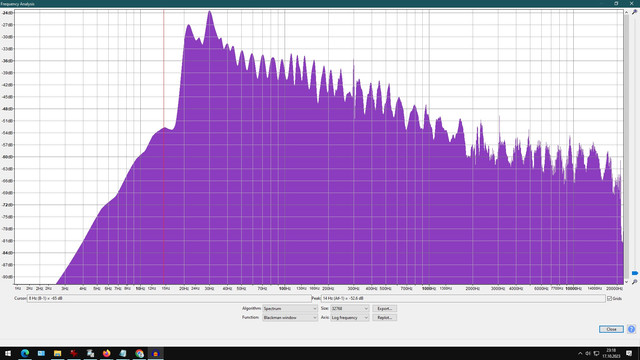The image size is (640, 360).
Task: Open the notification center icon
Action: (x=629, y=353)
